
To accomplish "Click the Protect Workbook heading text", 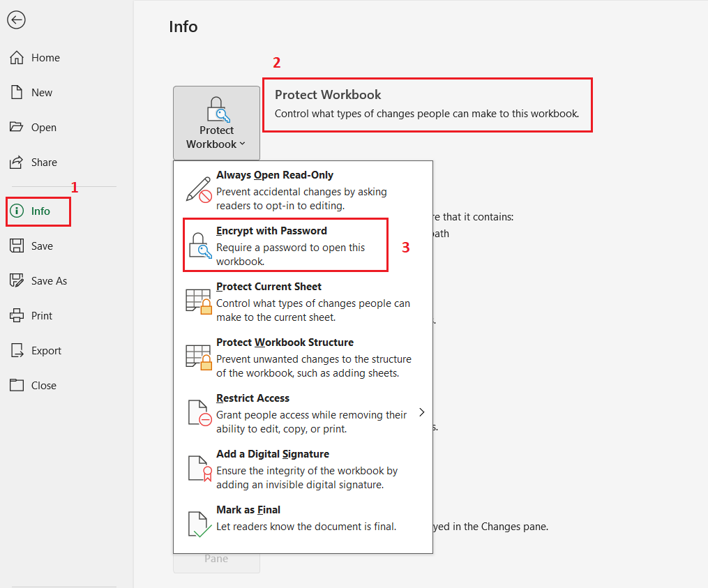I will [x=328, y=95].
